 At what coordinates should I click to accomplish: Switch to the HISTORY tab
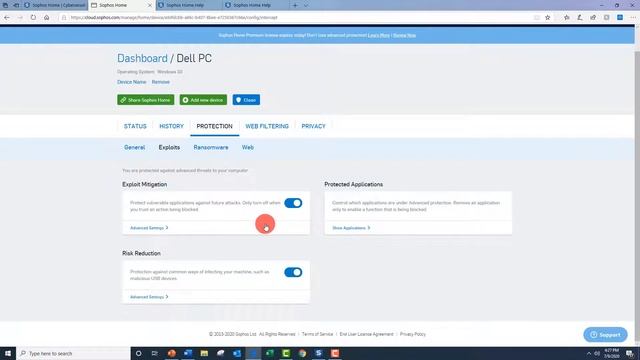pyautogui.click(x=171, y=126)
